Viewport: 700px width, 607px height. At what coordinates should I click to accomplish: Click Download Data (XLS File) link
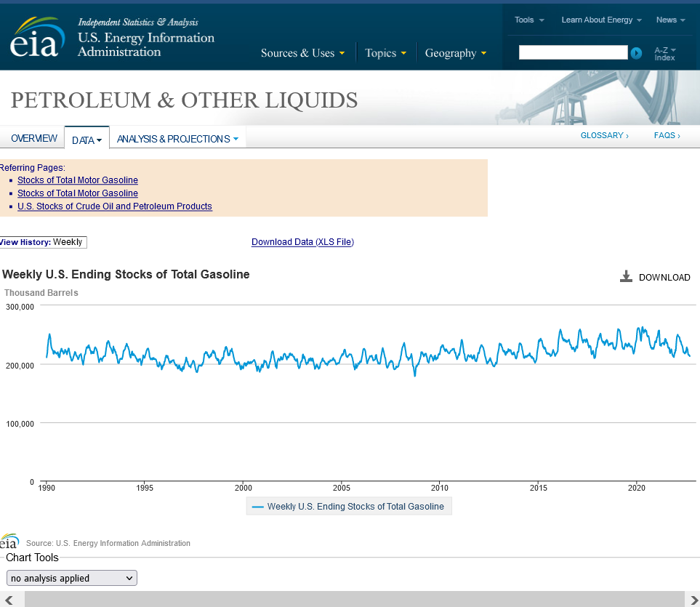coord(302,242)
